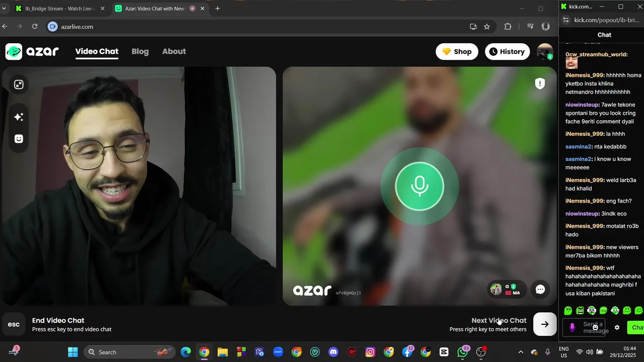The image size is (644, 362).
Task: Click the Chat heading in Kick window
Action: 604,35
